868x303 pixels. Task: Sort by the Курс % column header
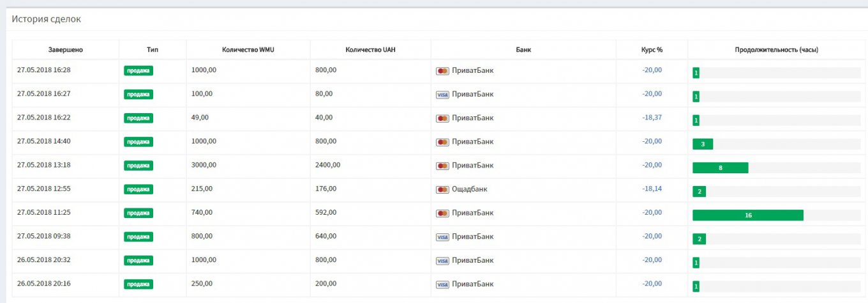click(652, 50)
